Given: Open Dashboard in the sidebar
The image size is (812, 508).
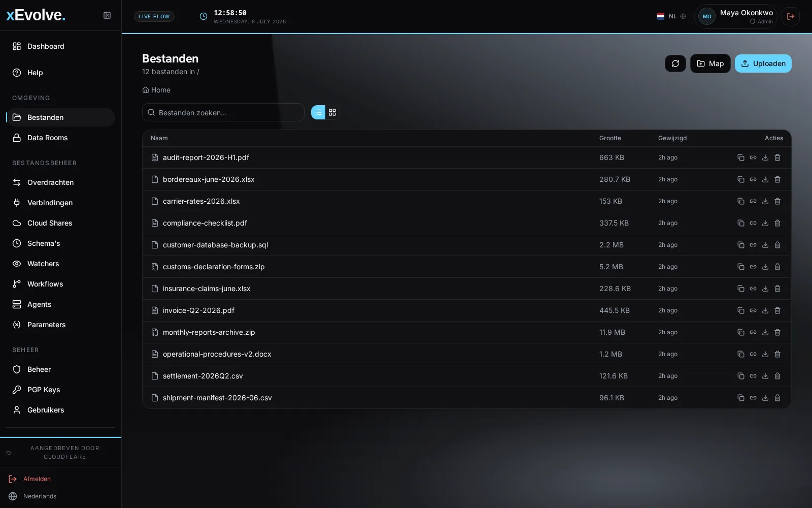Looking at the screenshot, I should click(60, 46).
